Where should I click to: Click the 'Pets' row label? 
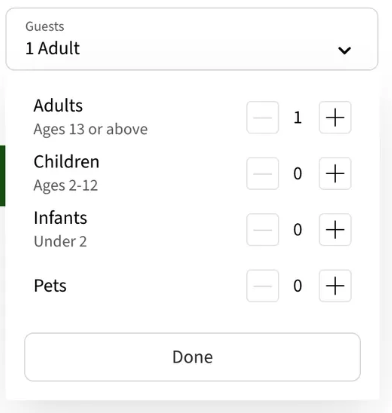[x=50, y=286]
